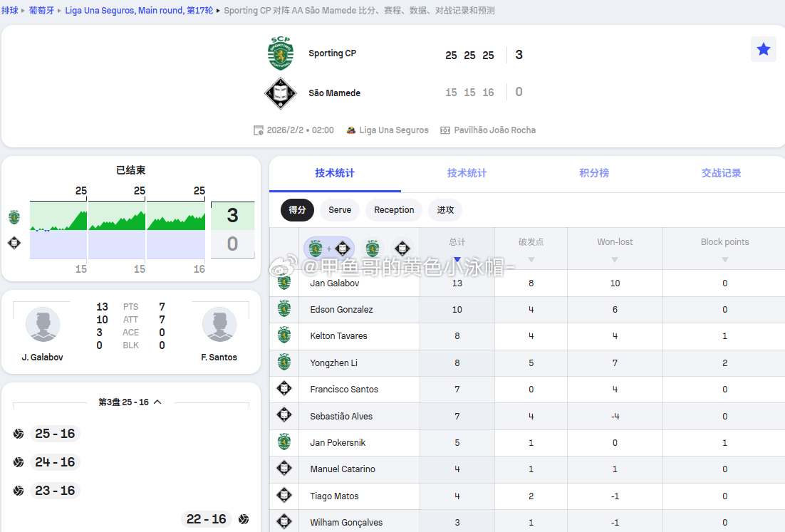Click the first set score graph
This screenshot has width=785, height=532.
tap(58, 230)
